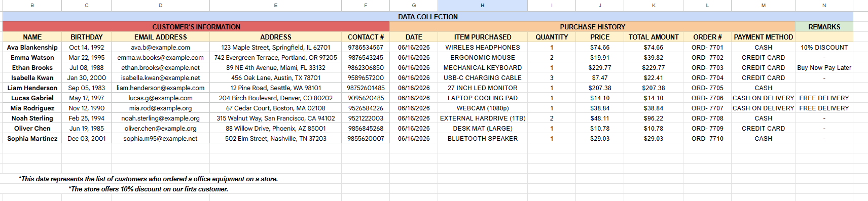
Task: Click price cell $229.77 in PRICE column
Action: (x=600, y=67)
